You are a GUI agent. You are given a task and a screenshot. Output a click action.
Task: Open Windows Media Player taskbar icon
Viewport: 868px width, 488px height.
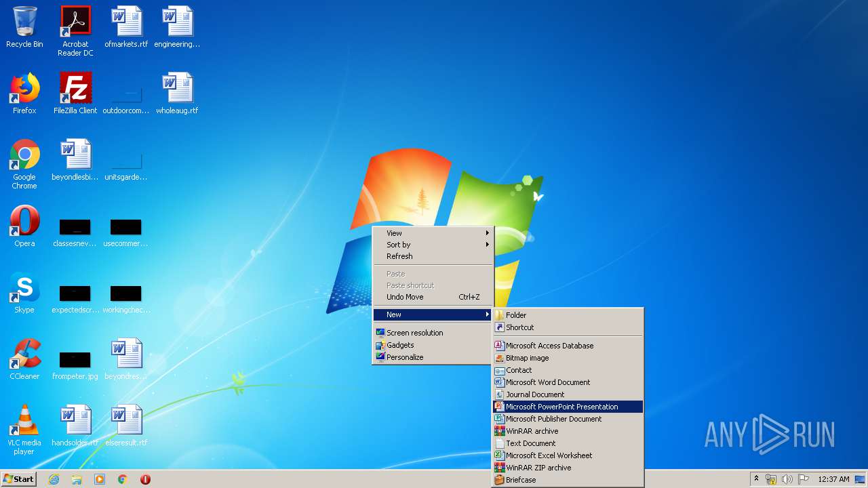pyautogui.click(x=100, y=479)
